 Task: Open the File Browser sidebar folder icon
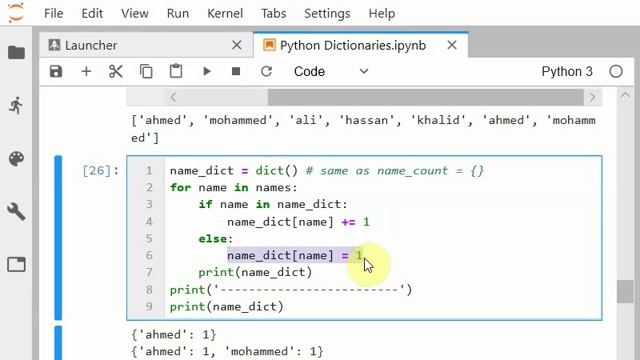(16, 53)
